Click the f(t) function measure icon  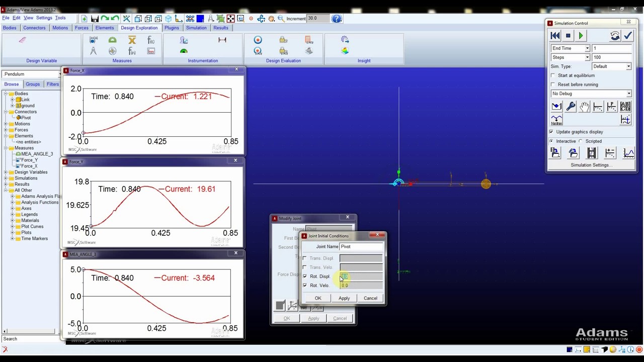point(151,40)
